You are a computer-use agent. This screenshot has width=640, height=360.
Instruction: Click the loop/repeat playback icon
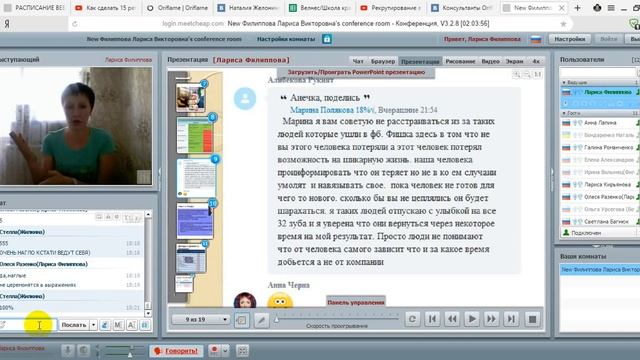(412, 319)
